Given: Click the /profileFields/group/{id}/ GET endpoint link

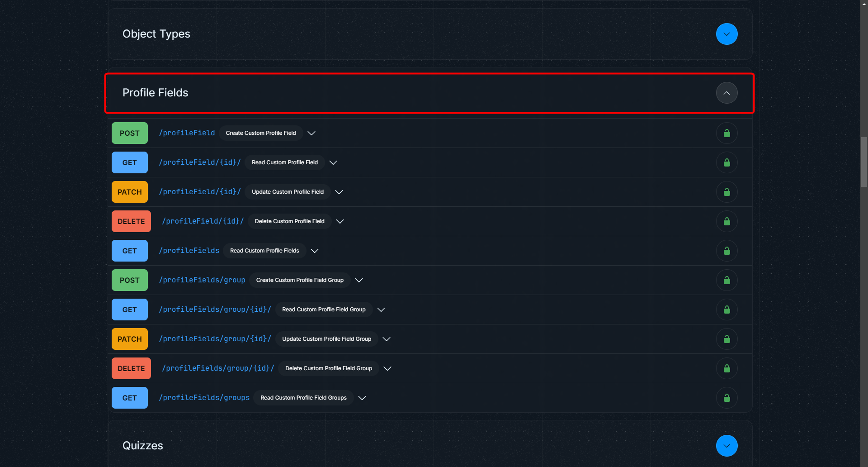Looking at the screenshot, I should click(x=215, y=310).
